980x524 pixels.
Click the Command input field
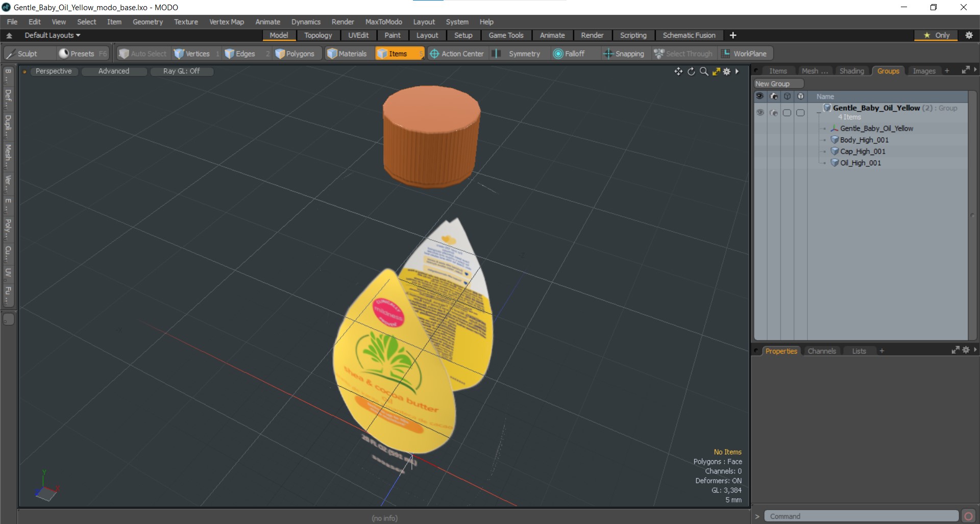(x=863, y=516)
